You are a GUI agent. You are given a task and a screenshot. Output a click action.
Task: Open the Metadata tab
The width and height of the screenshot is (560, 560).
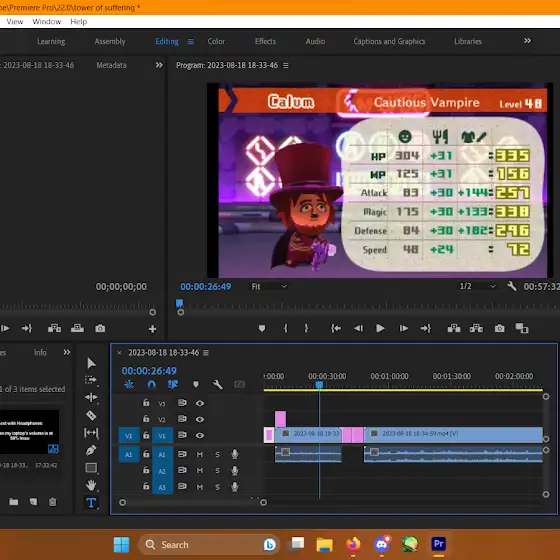click(x=111, y=65)
